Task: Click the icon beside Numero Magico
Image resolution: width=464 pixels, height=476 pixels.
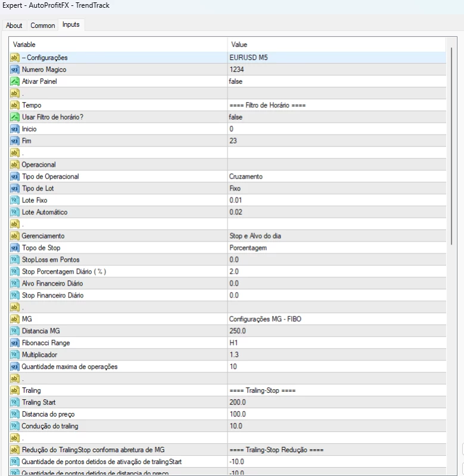Action: click(x=15, y=70)
